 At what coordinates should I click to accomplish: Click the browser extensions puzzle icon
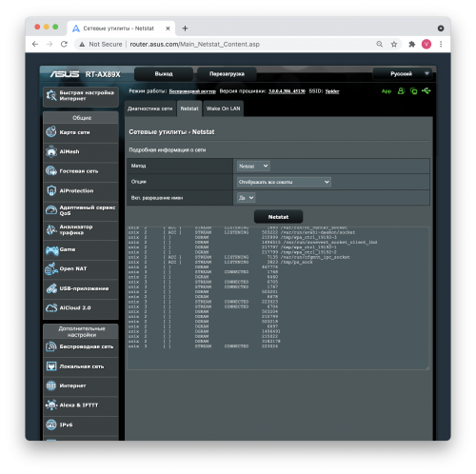411,44
